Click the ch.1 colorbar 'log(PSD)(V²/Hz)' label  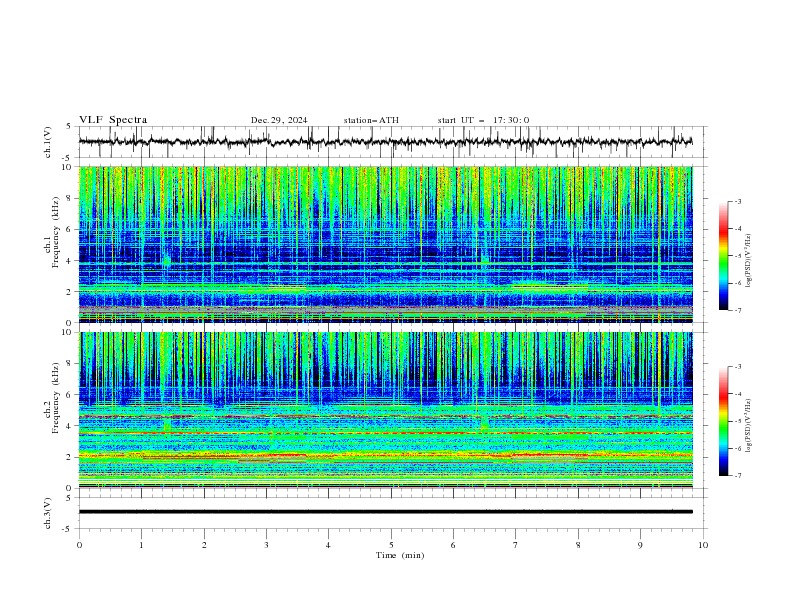(x=749, y=261)
